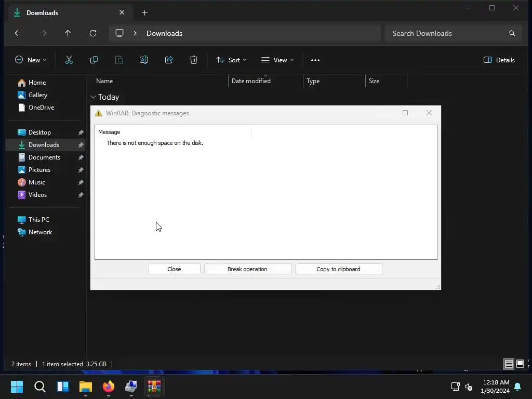The image size is (532, 399).
Task: Click the search magnifier in Search Downloads
Action: pyautogui.click(x=512, y=33)
